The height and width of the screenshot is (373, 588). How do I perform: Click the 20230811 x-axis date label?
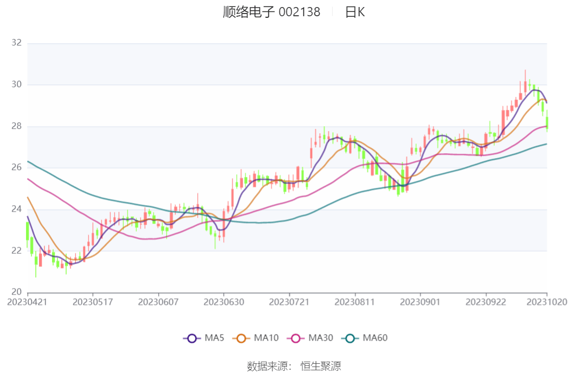355,302
